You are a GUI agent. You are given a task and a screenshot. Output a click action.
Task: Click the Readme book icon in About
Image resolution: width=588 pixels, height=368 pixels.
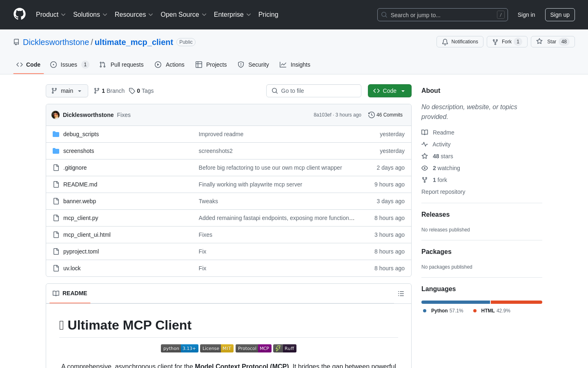[x=425, y=132]
